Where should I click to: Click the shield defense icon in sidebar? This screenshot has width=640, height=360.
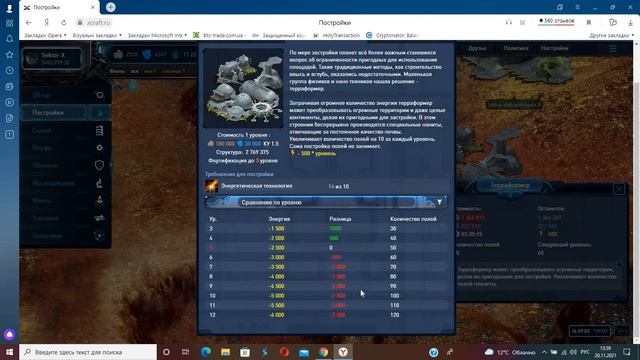pyautogui.click(x=99, y=165)
